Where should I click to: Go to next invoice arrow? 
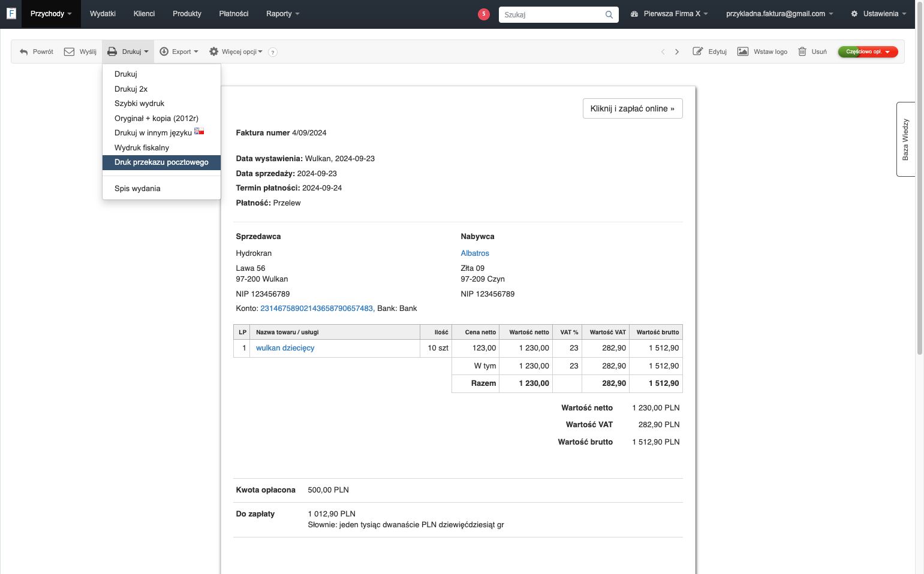pyautogui.click(x=677, y=52)
